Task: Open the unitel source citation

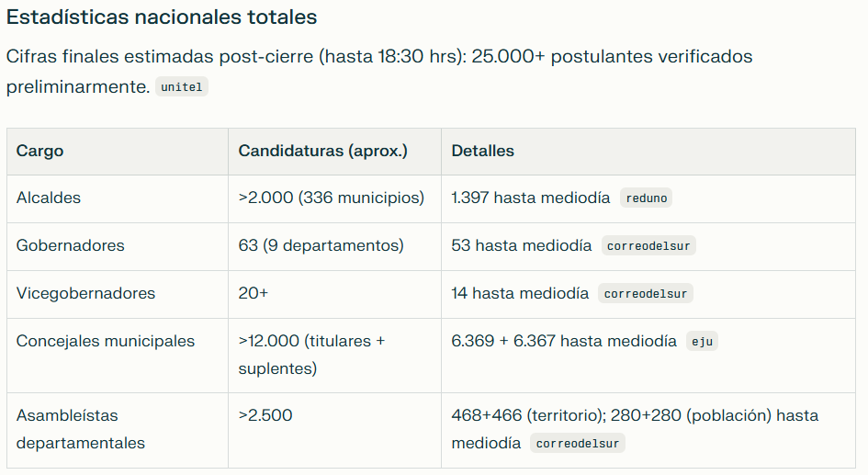Action: click(182, 87)
